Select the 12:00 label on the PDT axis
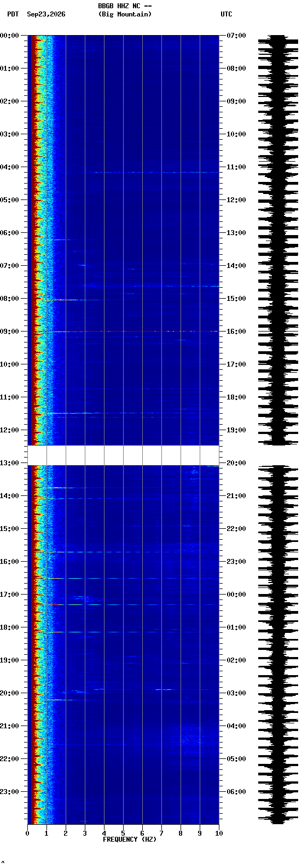The image size is (302, 868). click(10, 430)
